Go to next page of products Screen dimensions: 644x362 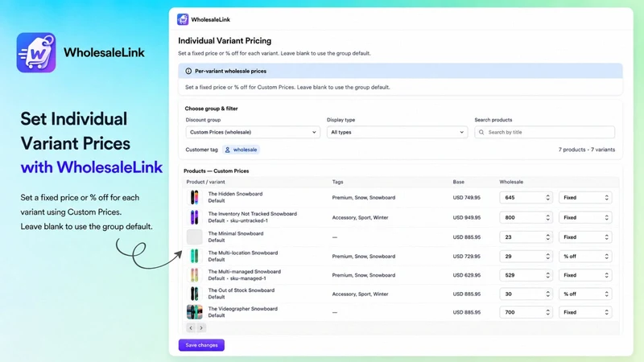coord(201,328)
